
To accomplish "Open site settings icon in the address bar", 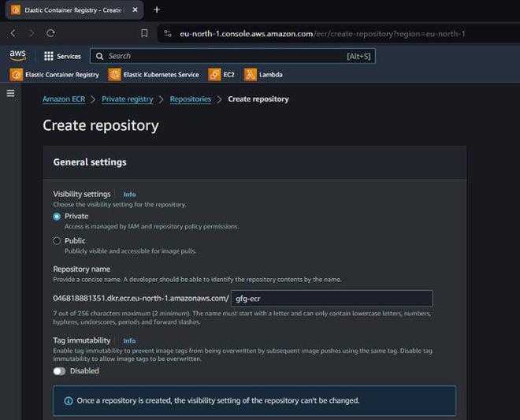I will 168,34.
